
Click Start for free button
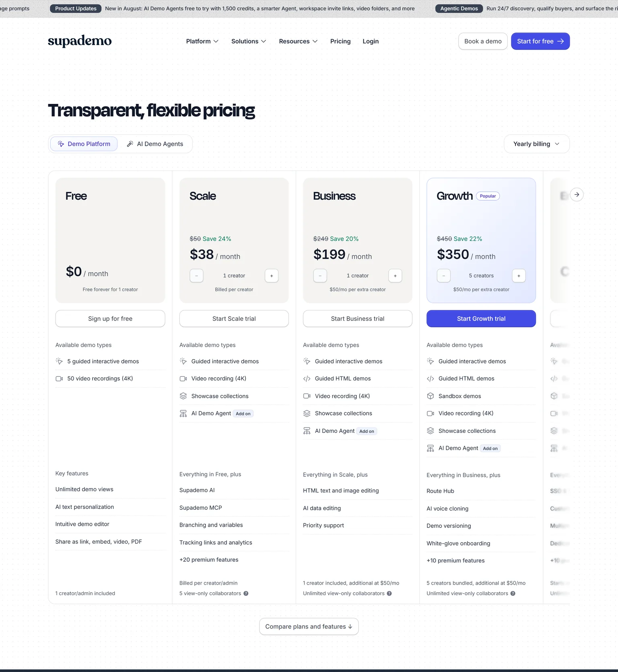point(540,41)
